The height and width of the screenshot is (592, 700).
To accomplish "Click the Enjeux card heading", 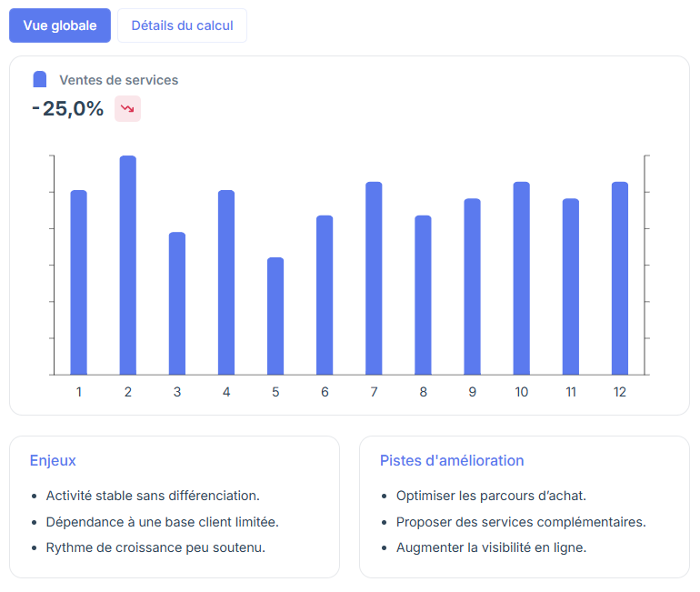I will 53,460.
